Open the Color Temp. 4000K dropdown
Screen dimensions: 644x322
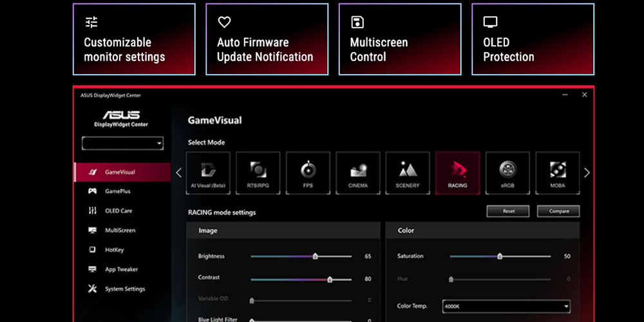pyautogui.click(x=506, y=306)
